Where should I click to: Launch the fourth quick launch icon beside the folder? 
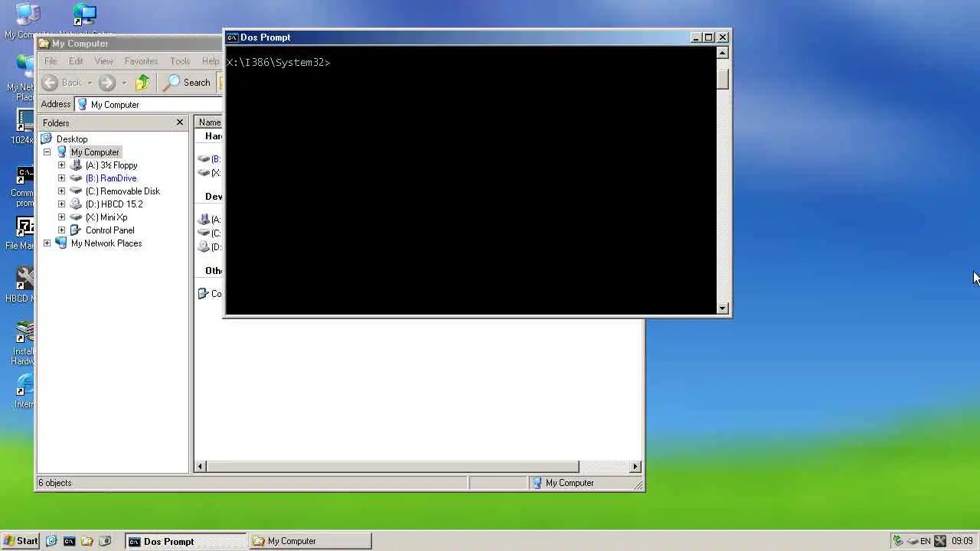[x=105, y=541]
